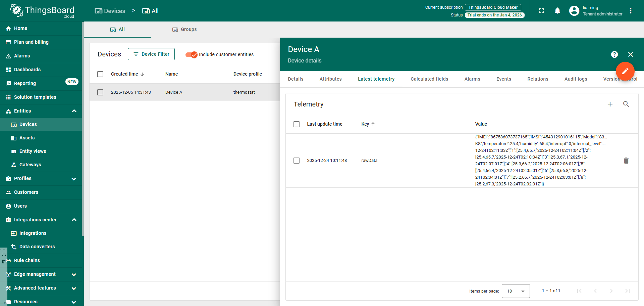The width and height of the screenshot is (644, 306).
Task: Toggle fullscreen mode icon
Action: (541, 11)
